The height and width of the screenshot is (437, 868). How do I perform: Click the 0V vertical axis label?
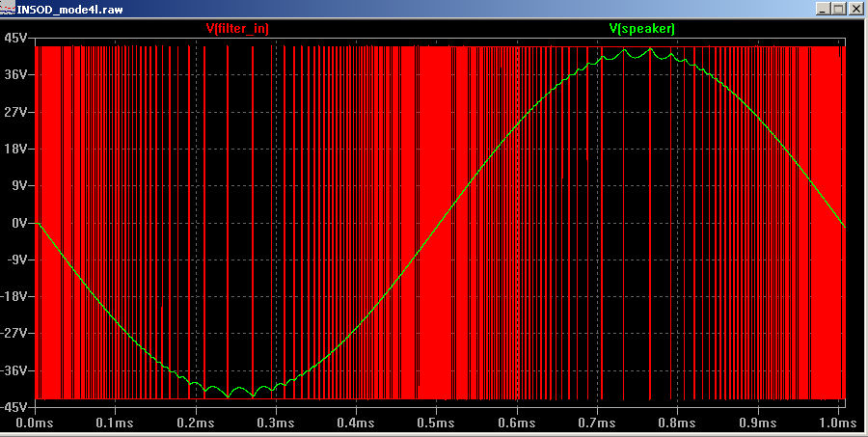pos(18,223)
